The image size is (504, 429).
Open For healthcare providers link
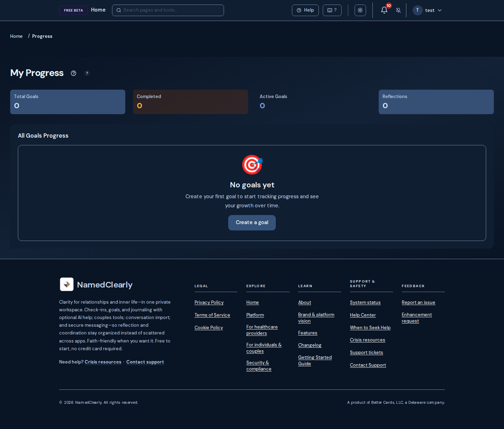click(262, 330)
